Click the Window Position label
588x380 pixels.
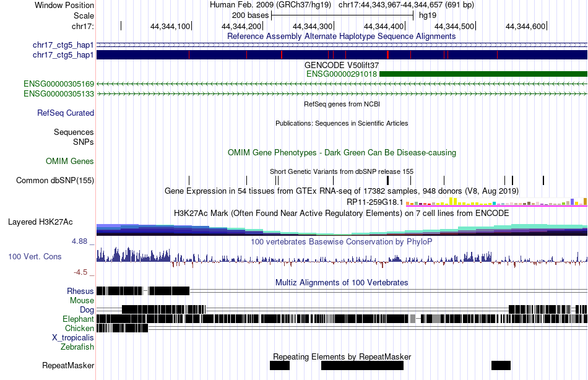[x=64, y=5]
